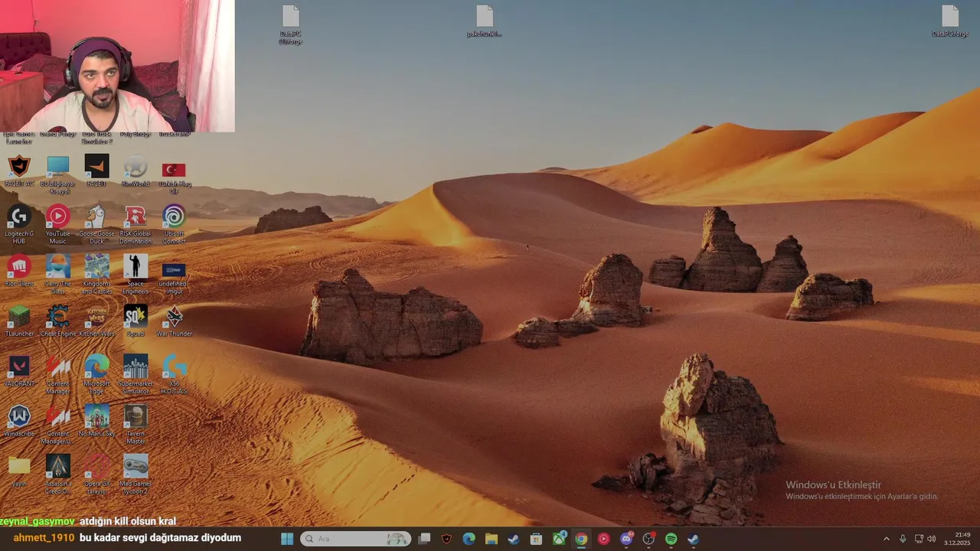
Task: Open the yayın folder
Action: coord(19,470)
